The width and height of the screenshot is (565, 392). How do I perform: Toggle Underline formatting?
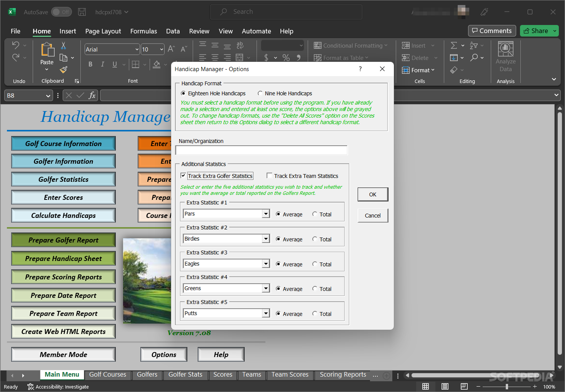pyautogui.click(x=115, y=64)
